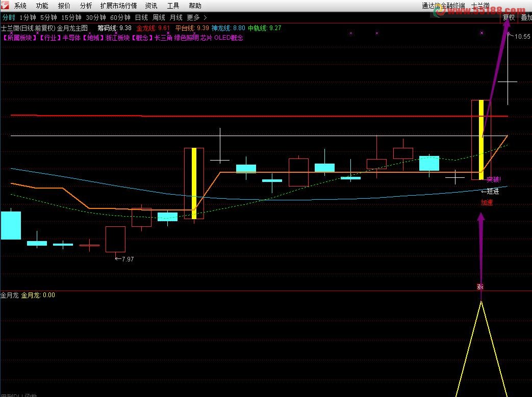This screenshot has width=532, height=397.
Task: Expand the 更多 period options
Action: tap(196, 17)
